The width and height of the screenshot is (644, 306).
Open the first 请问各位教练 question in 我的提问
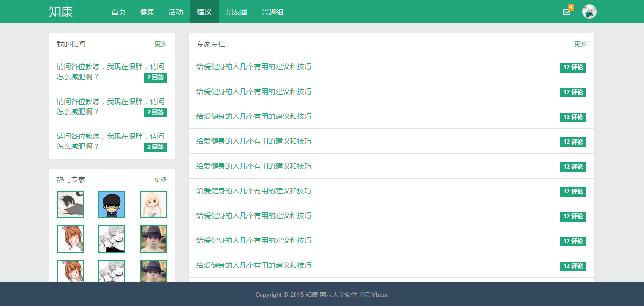pyautogui.click(x=110, y=72)
